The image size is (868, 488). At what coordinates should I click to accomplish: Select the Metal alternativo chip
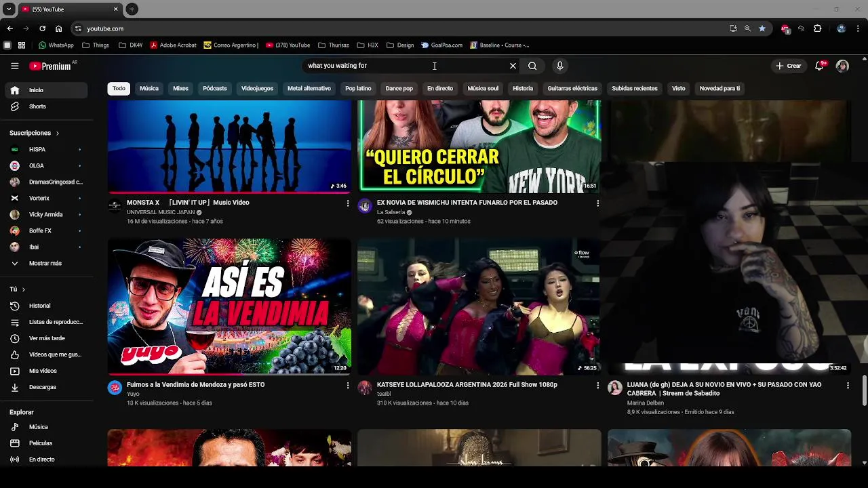click(x=309, y=89)
